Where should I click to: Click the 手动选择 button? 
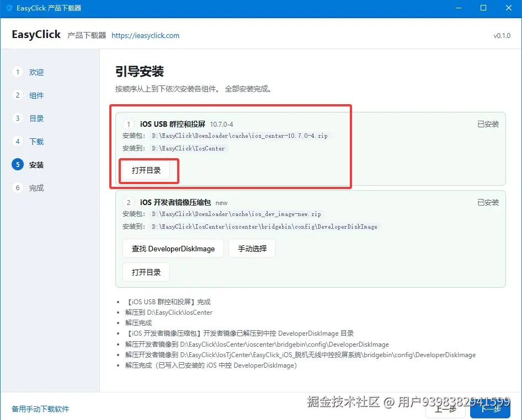pos(252,249)
